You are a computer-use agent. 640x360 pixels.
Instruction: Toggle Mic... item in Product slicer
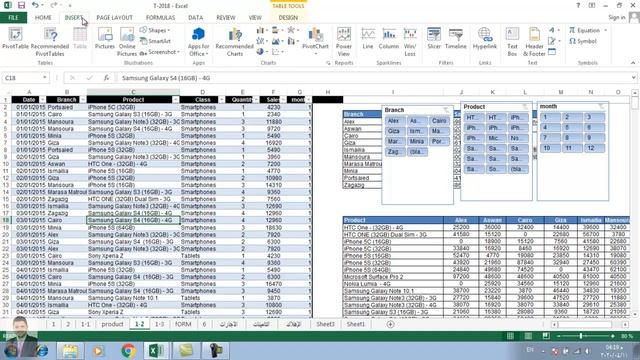point(496,138)
